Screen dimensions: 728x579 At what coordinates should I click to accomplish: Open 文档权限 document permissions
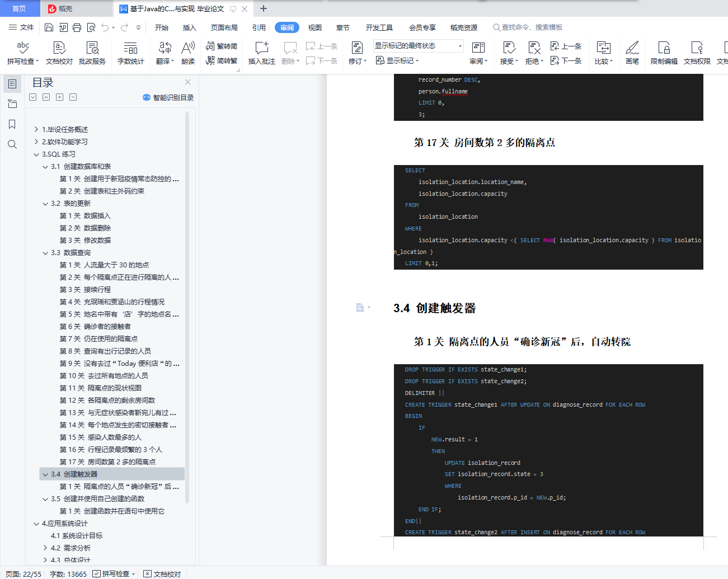click(697, 53)
